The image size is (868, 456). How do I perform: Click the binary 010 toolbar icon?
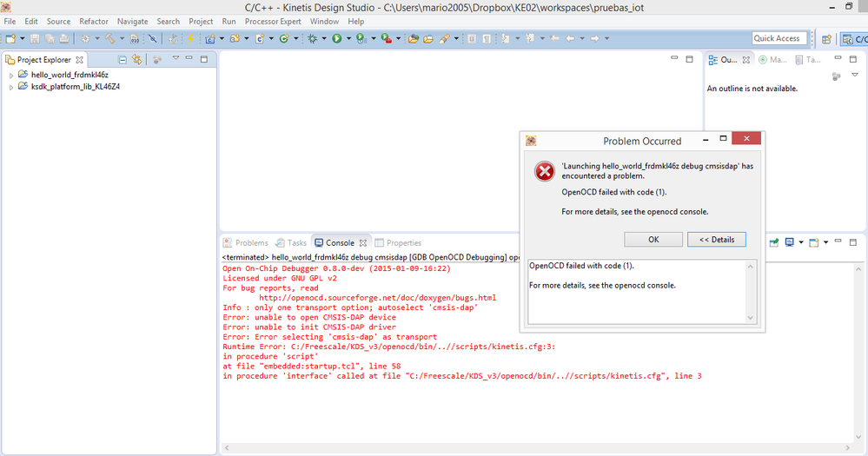point(135,38)
